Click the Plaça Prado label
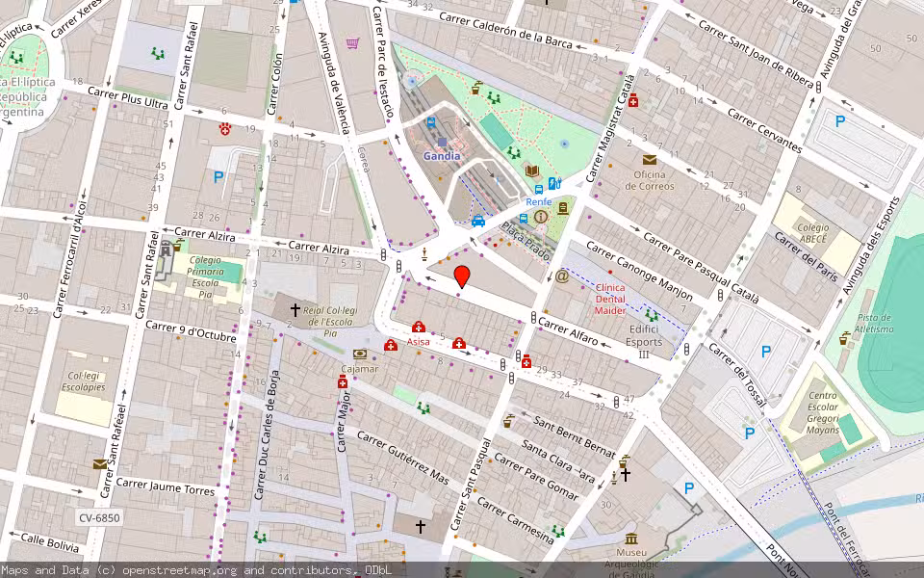This screenshot has width=924, height=578. pyautogui.click(x=526, y=241)
